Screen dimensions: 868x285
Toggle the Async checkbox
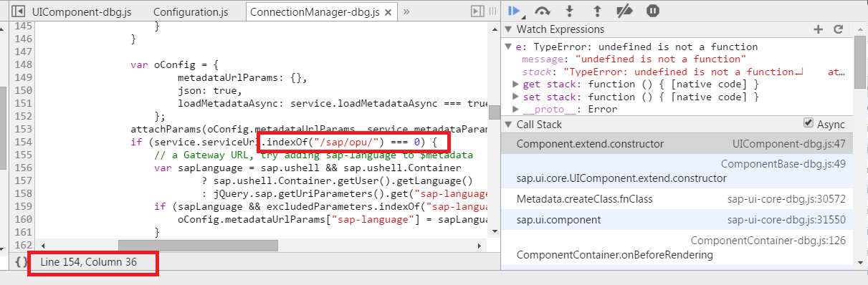tap(809, 123)
